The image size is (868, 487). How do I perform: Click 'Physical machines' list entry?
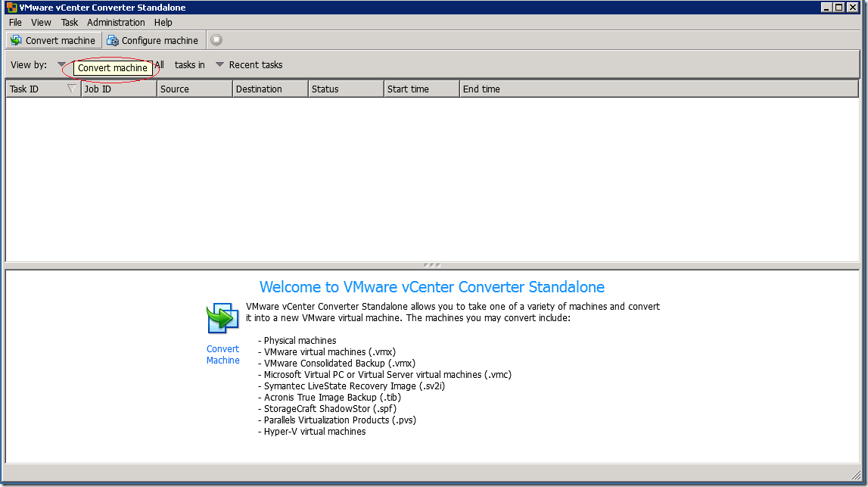(x=300, y=340)
